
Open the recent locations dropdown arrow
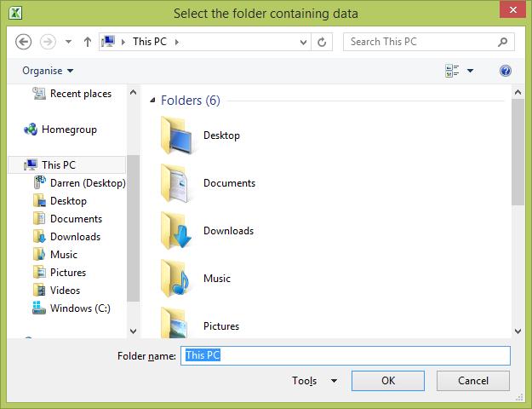[69, 42]
